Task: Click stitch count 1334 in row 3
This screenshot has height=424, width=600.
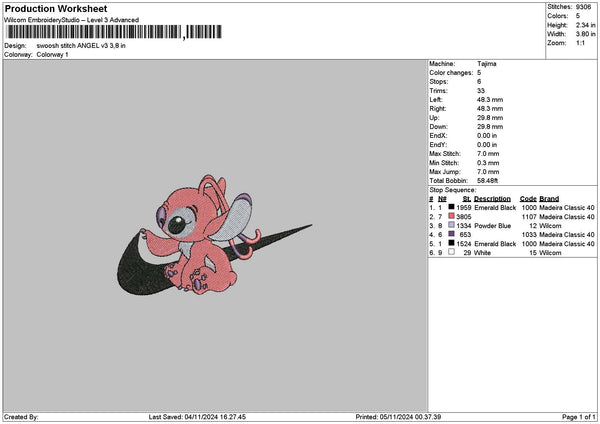Action: (x=464, y=226)
